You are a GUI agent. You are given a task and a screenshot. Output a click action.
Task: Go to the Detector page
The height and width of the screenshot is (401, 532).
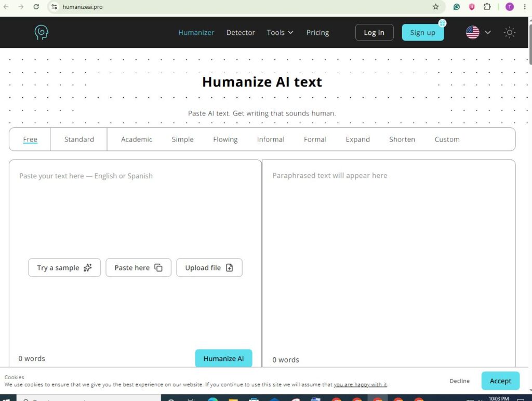[241, 33]
